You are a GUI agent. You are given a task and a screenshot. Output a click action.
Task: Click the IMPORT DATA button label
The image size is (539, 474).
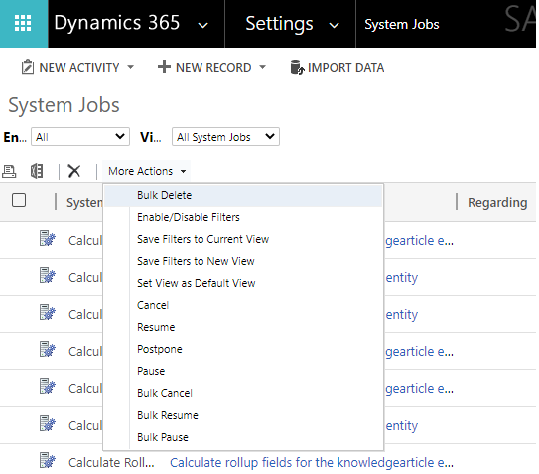[x=346, y=68]
